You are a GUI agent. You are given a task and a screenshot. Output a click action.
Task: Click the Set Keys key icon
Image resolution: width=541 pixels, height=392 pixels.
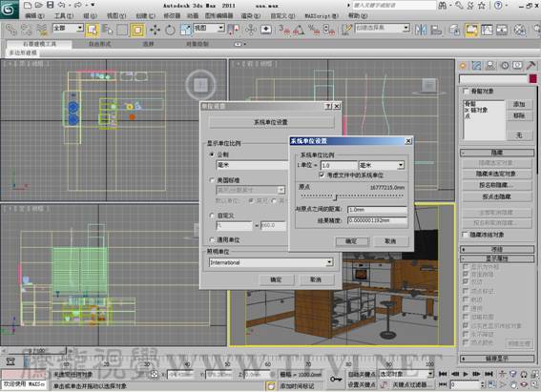pyautogui.click(x=335, y=380)
